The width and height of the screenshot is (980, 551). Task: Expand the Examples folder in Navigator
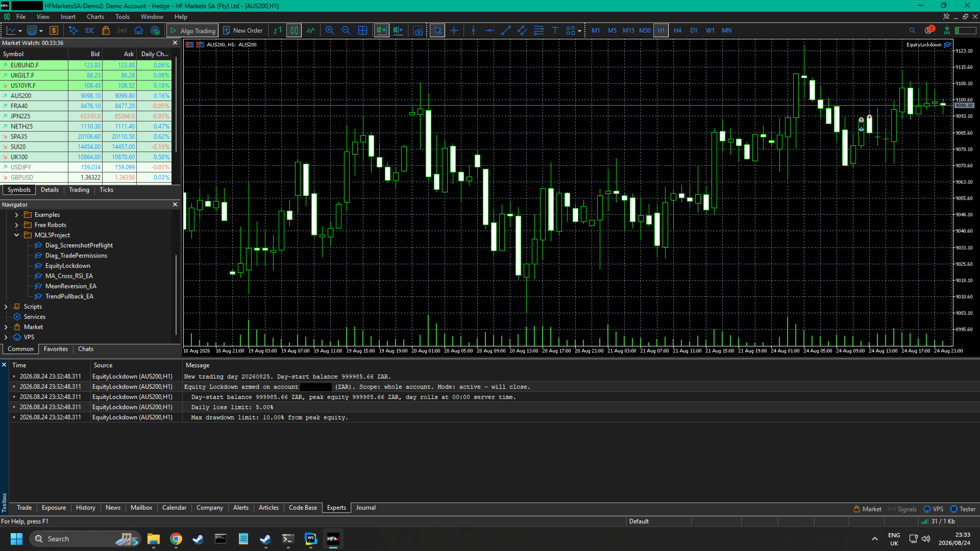click(16, 215)
